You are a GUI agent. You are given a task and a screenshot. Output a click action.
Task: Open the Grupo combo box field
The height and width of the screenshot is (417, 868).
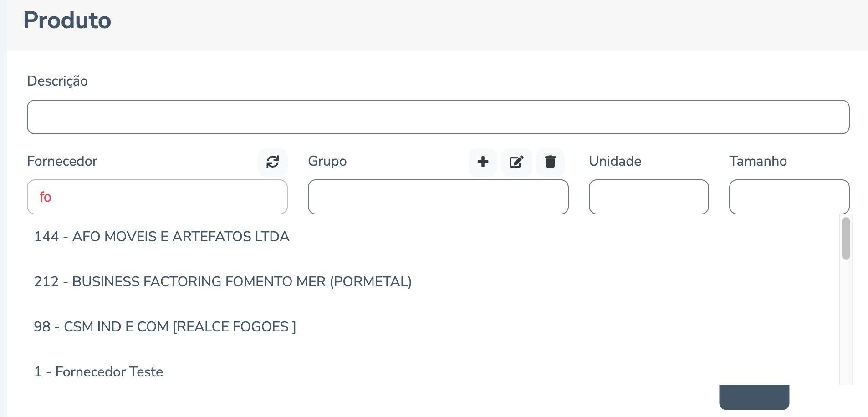438,197
